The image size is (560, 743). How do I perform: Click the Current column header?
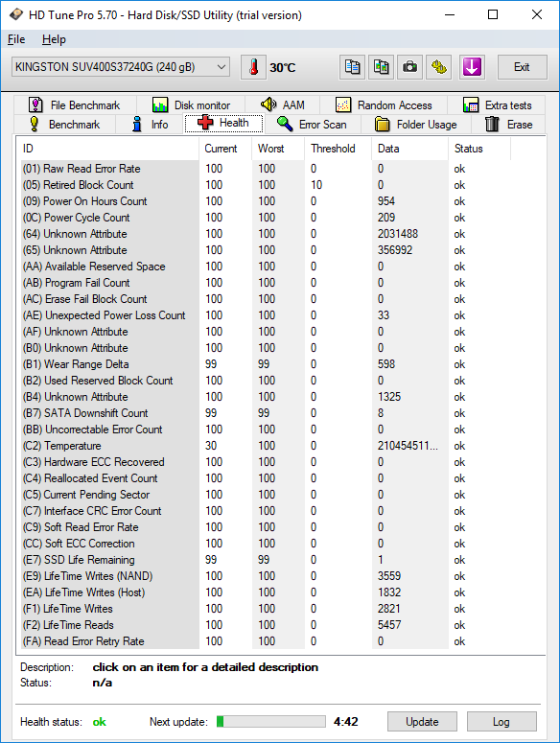(226, 149)
